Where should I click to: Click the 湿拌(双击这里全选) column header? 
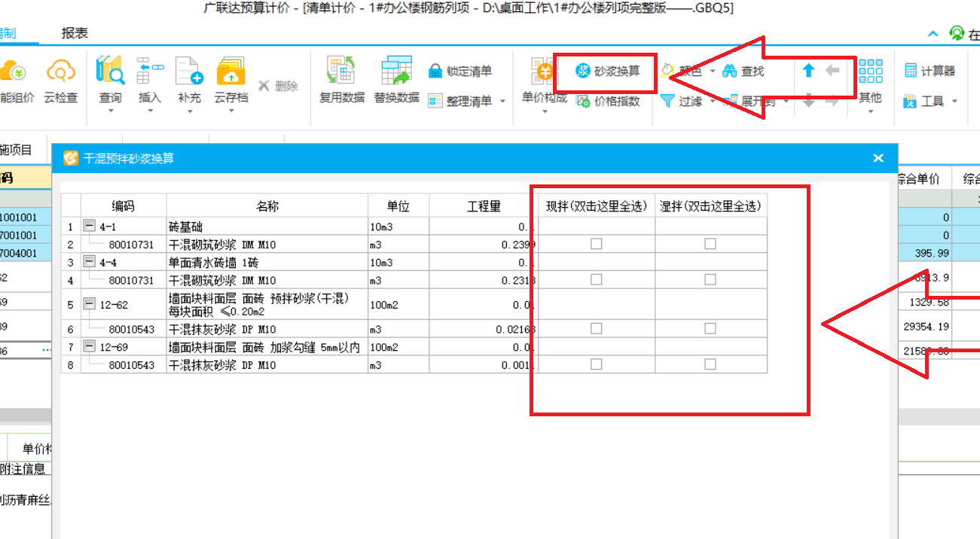tap(710, 206)
